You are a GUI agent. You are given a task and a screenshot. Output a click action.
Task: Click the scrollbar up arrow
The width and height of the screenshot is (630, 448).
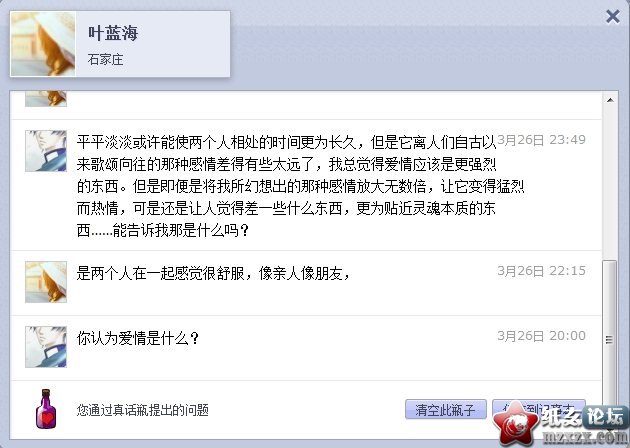[x=610, y=100]
